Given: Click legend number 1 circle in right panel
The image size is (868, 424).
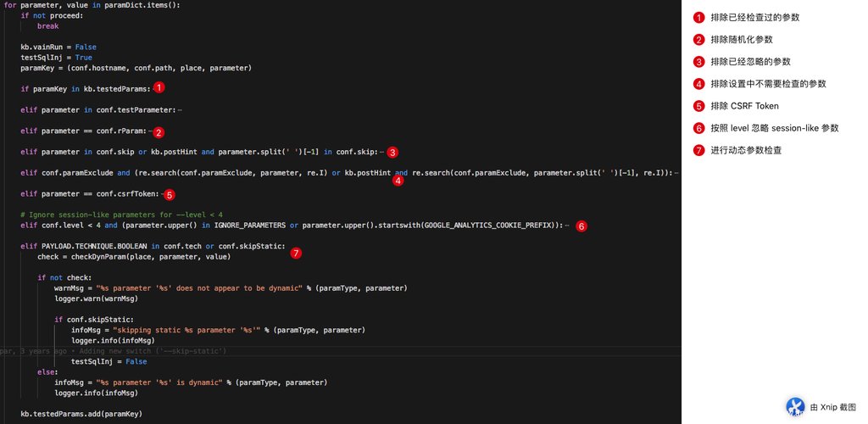Looking at the screenshot, I should (x=698, y=17).
